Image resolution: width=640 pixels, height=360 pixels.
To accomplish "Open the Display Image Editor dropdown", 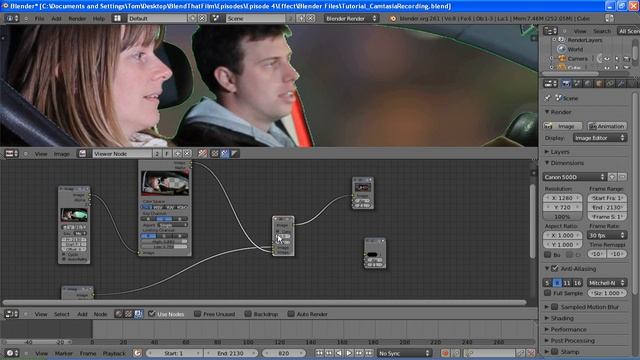I will [x=600, y=138].
